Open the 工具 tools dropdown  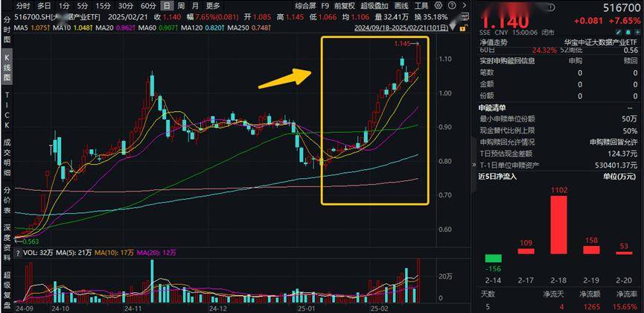click(422, 5)
